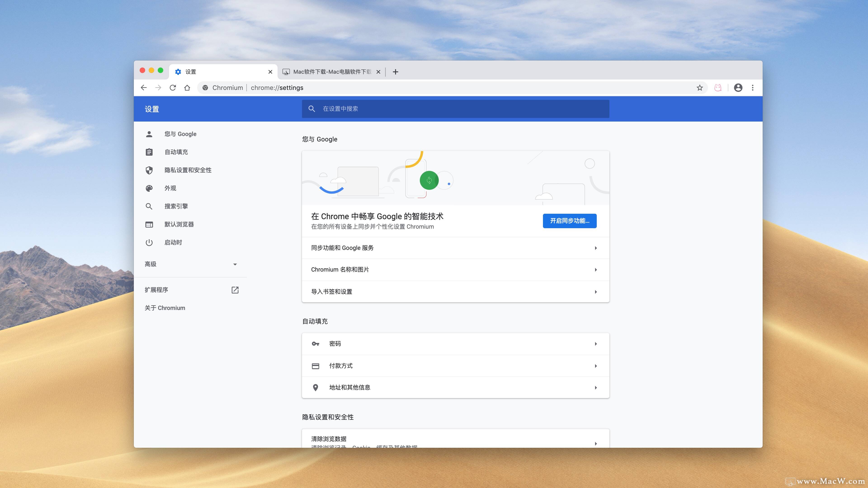This screenshot has width=868, height=488.
Task: Click the power icon for 启动时
Action: click(x=149, y=242)
